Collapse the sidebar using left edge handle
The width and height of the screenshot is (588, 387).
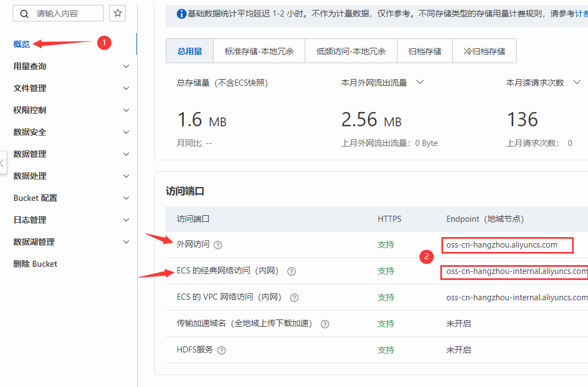pos(3,163)
